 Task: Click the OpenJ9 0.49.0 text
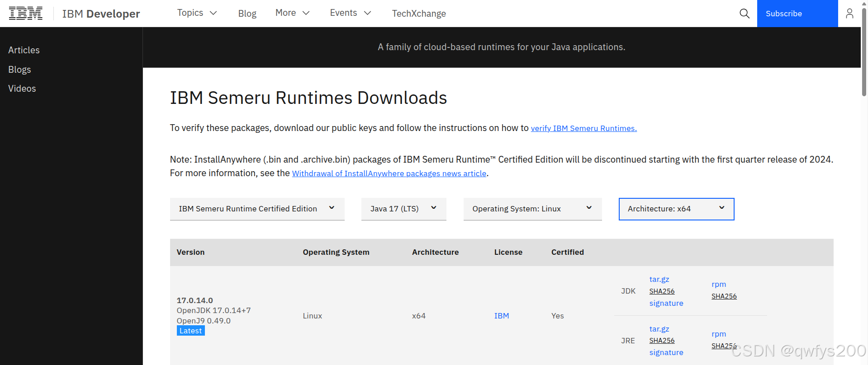click(204, 321)
